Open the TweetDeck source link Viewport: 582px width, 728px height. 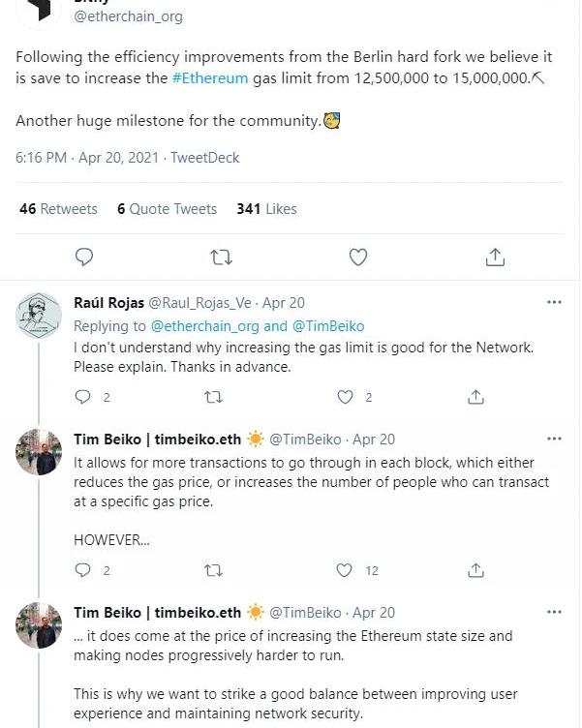click(205, 158)
